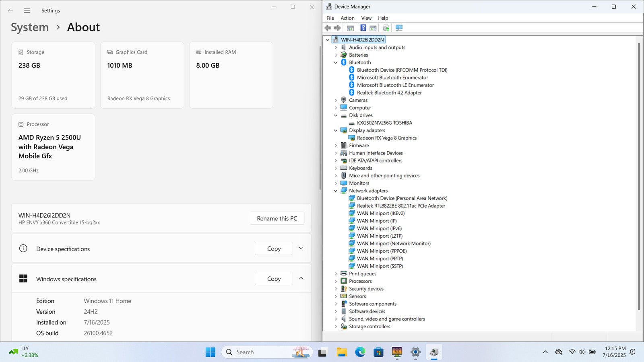Collapse the Windows specifications section

point(301,278)
